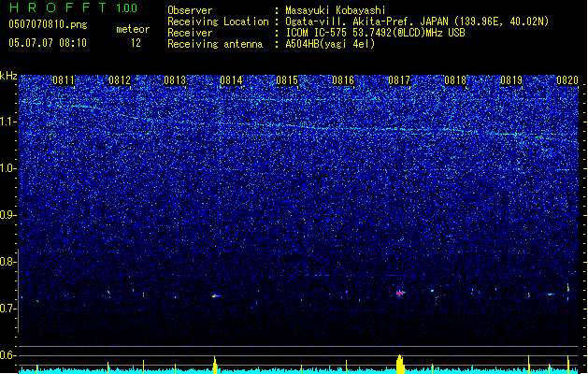Click the meteor count value 12
The width and height of the screenshot is (588, 374).
click(x=136, y=43)
